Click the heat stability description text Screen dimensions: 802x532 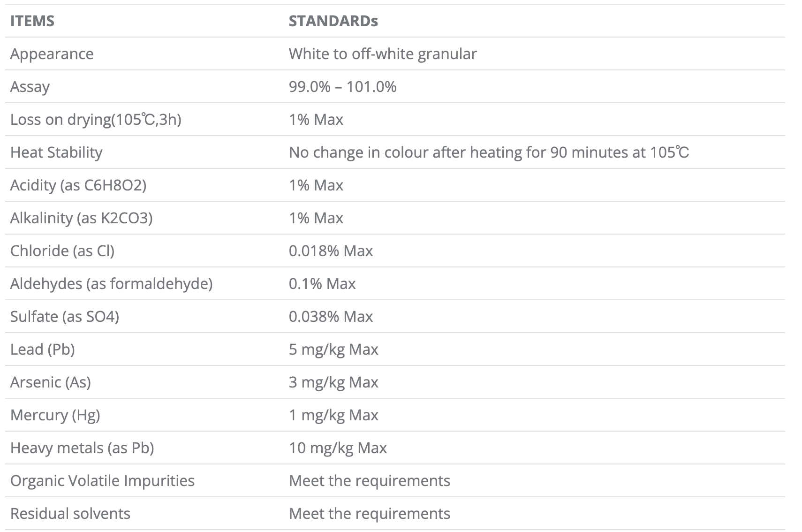tap(489, 152)
